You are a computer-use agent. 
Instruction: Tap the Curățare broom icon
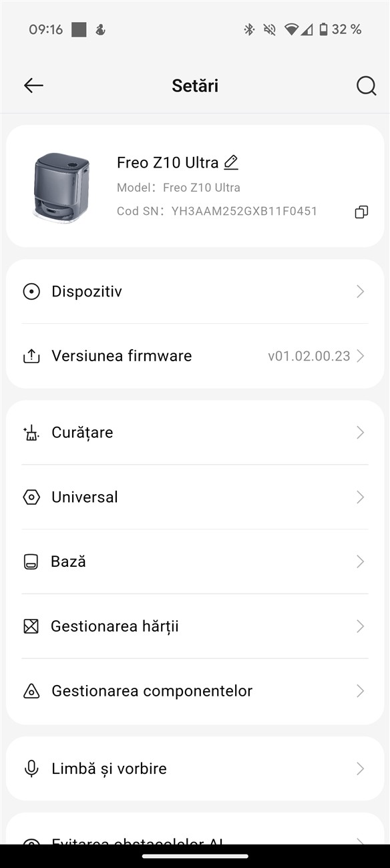coord(31,433)
